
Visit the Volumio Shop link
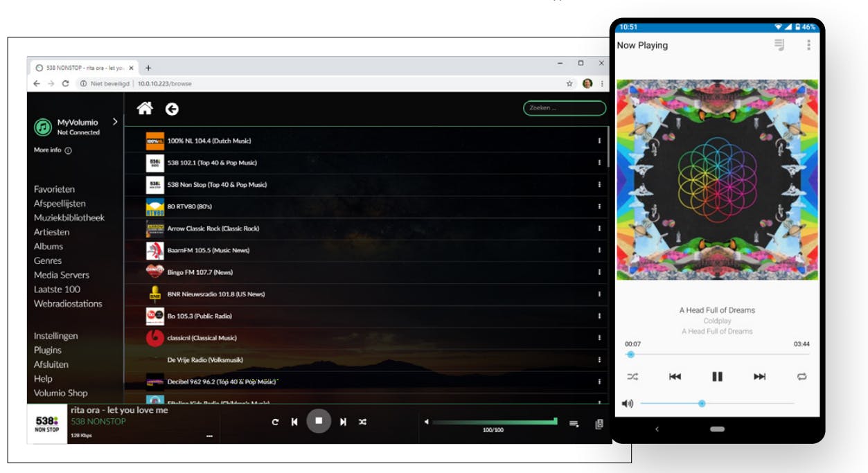coord(61,393)
